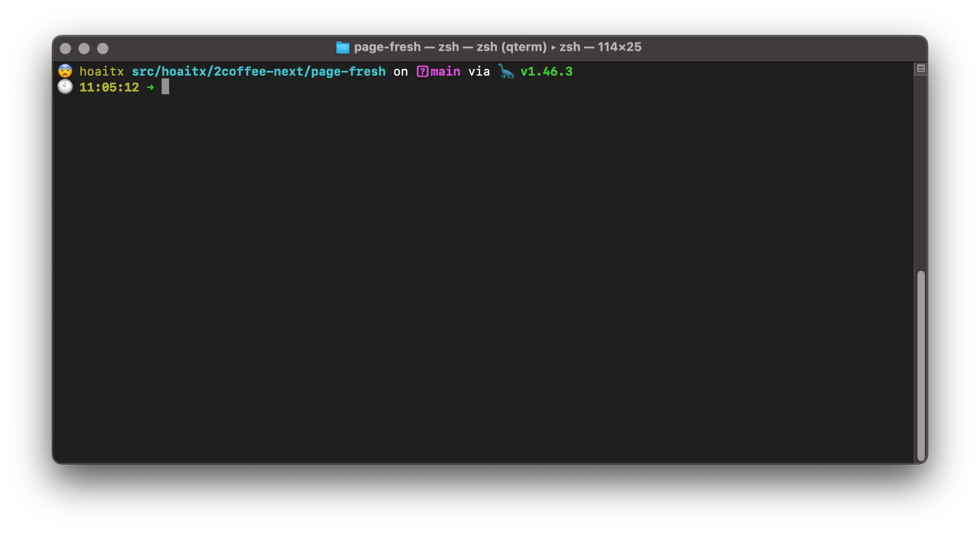Click the timestamp 11:05:12
Viewport: 980px width, 533px height.
(109, 87)
